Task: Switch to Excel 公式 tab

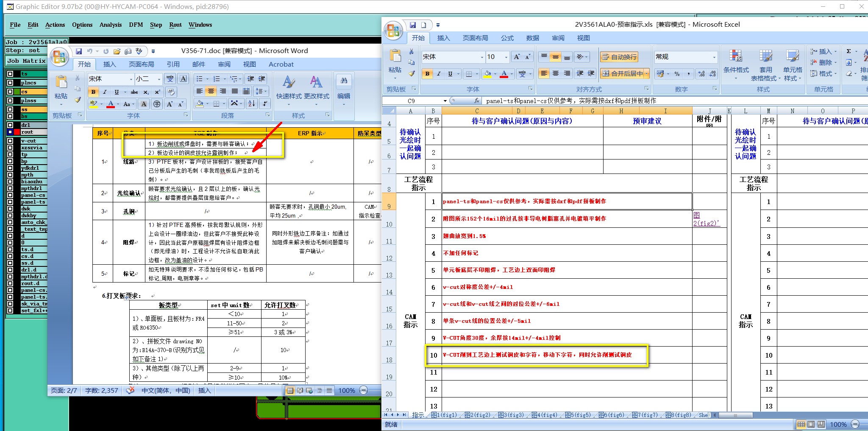Action: [x=507, y=38]
